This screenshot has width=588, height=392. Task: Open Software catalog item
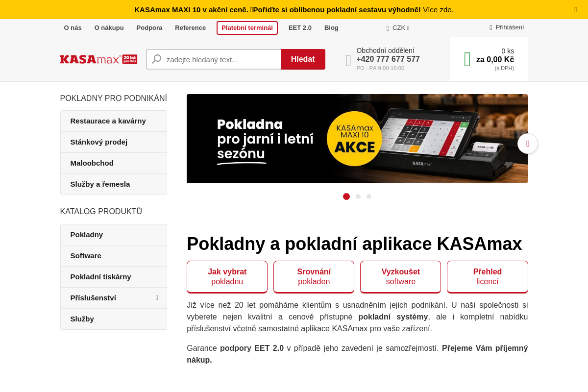click(x=114, y=256)
